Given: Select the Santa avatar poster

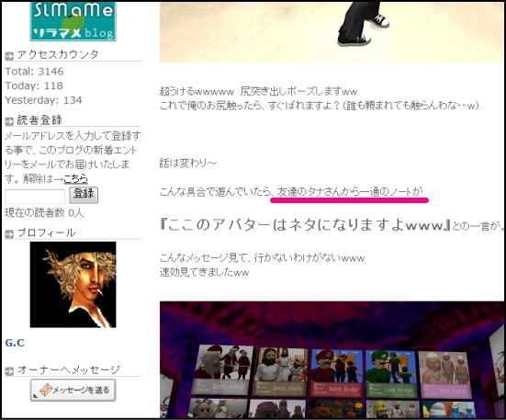Looking at the screenshot, I should tap(222, 370).
